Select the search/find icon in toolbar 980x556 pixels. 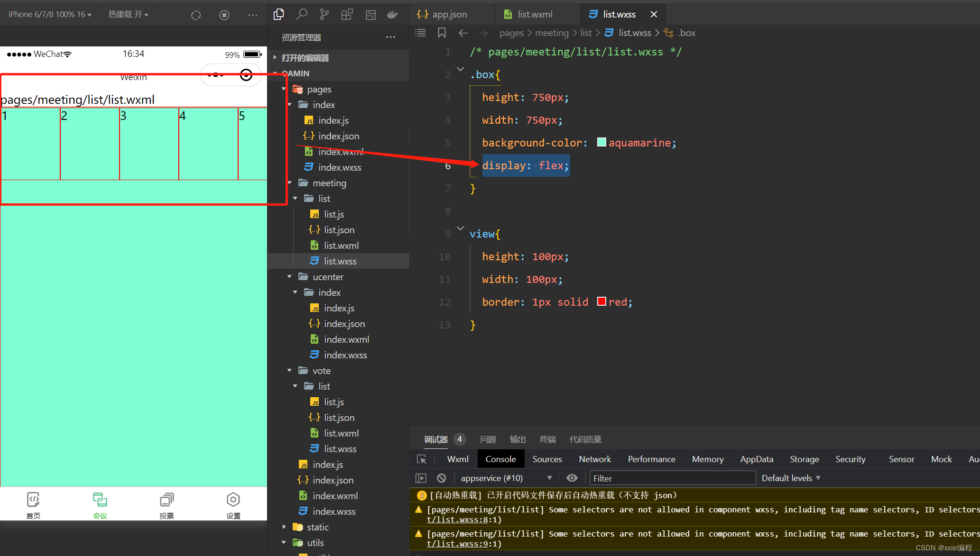tap(302, 14)
